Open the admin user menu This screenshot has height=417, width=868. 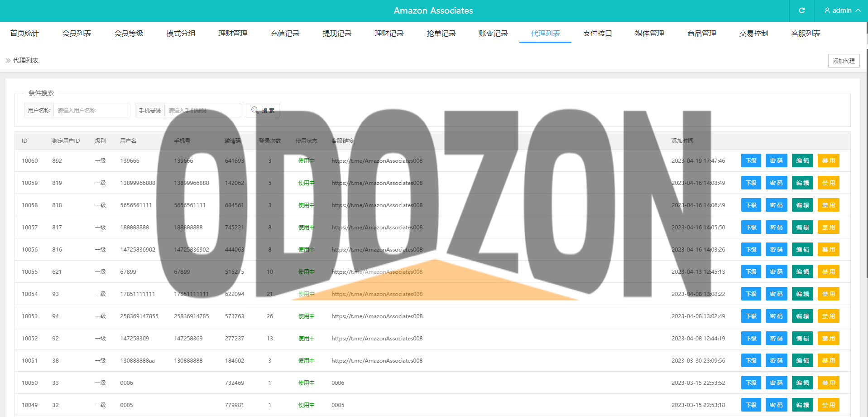[x=842, y=10]
